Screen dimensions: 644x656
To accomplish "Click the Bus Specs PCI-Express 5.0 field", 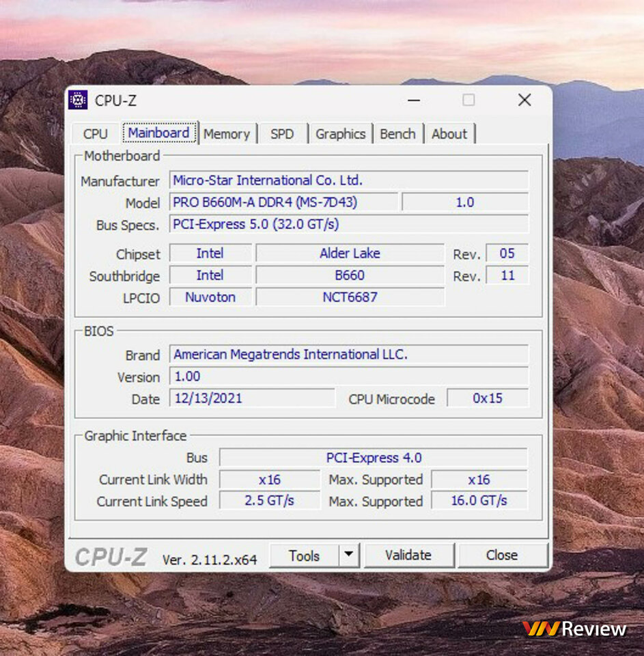I will (349, 224).
